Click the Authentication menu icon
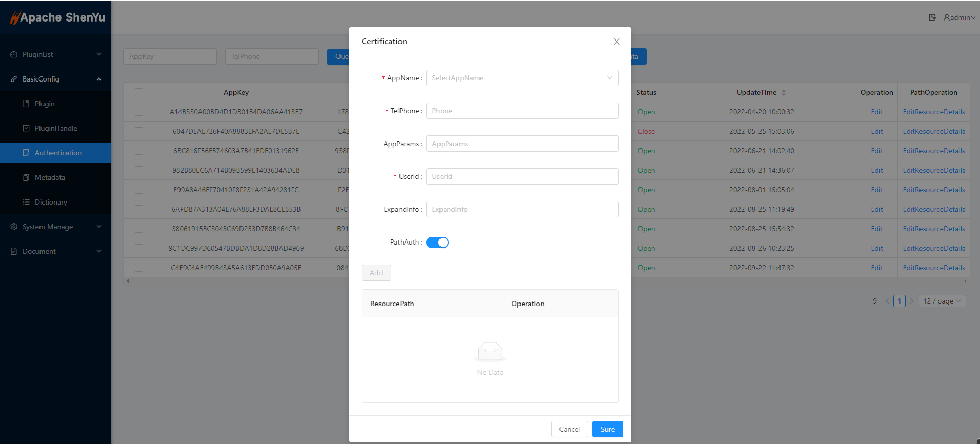The width and height of the screenshot is (980, 444). tap(26, 153)
